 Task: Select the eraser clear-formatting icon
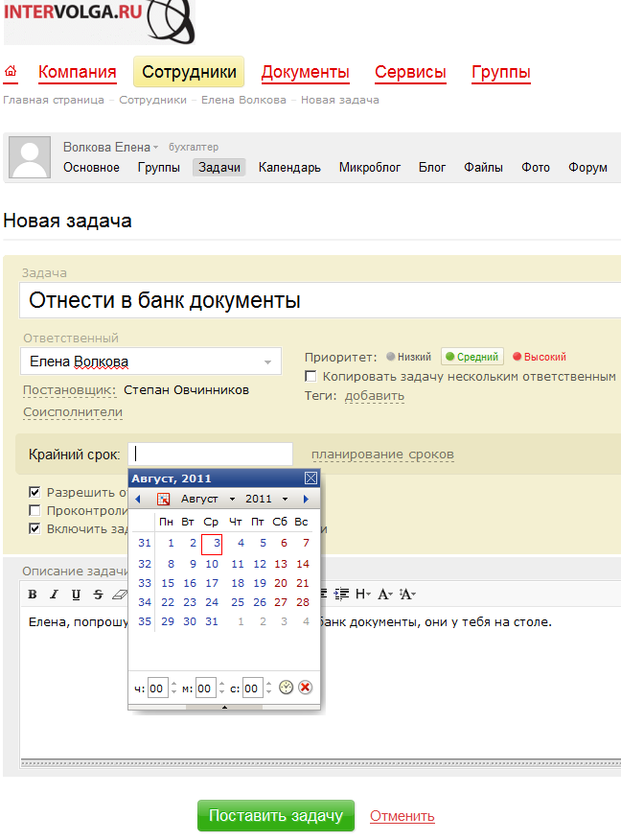point(120,595)
